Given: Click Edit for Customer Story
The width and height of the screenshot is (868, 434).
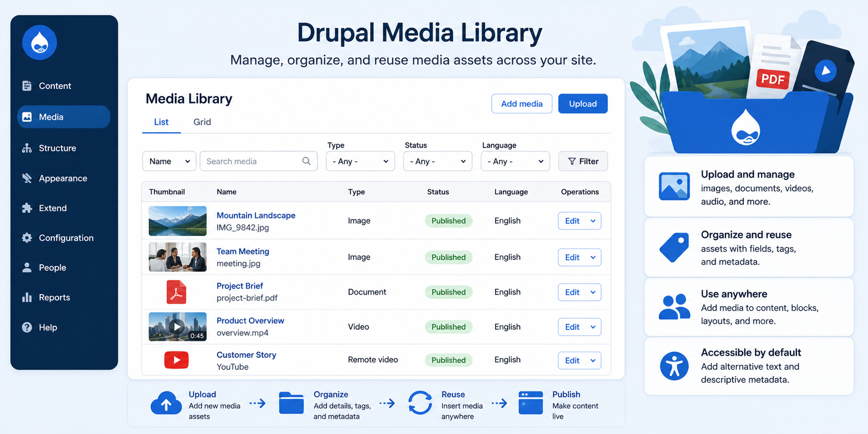Looking at the screenshot, I should tap(572, 361).
